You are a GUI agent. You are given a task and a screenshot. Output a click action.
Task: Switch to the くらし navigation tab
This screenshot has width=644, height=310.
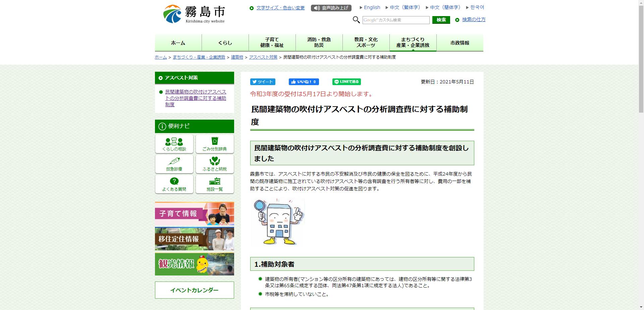[225, 42]
